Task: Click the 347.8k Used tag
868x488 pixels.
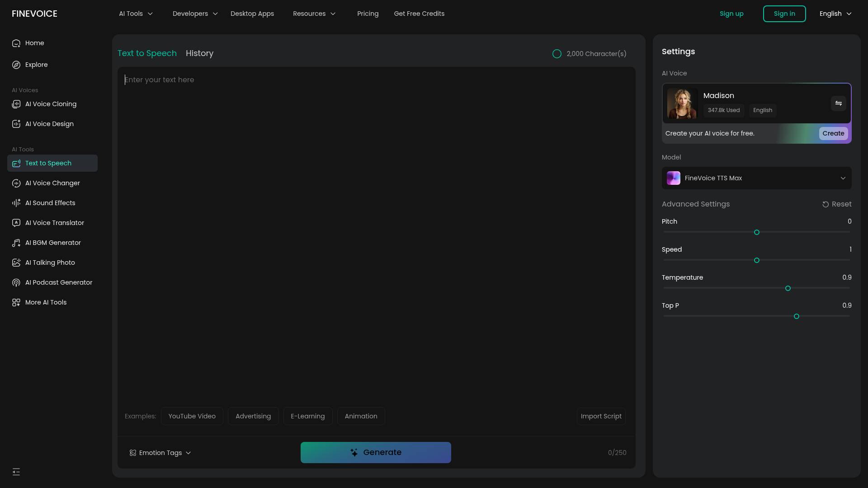Action: [x=724, y=110]
